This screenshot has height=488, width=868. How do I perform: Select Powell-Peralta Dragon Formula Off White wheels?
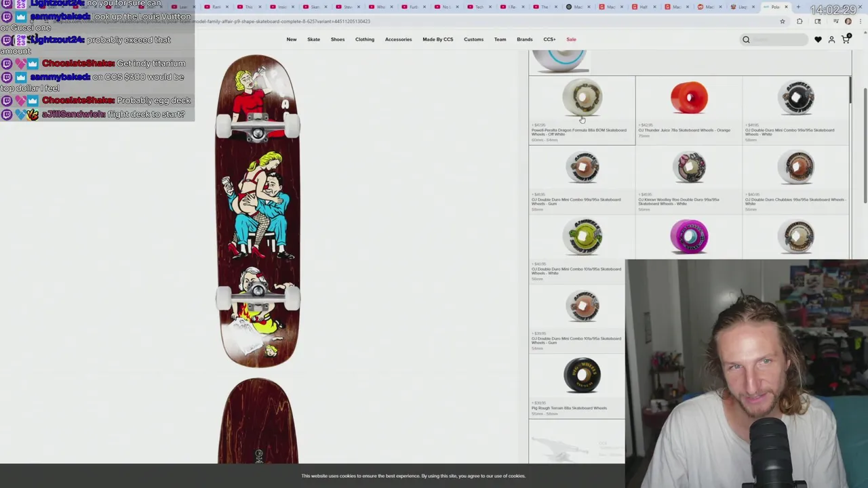tap(582, 110)
